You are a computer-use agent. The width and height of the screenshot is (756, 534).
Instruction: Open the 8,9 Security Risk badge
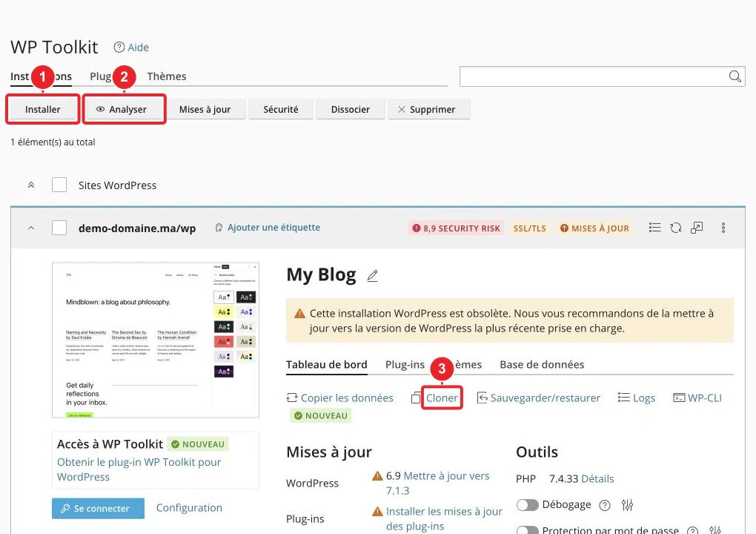pos(456,228)
